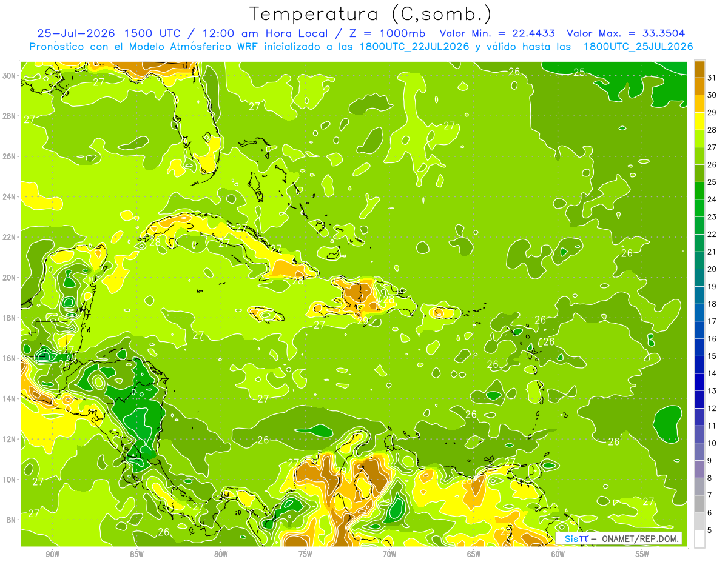Click the '14N' latitude axis label
This screenshot has height=562, width=728.
pos(8,399)
